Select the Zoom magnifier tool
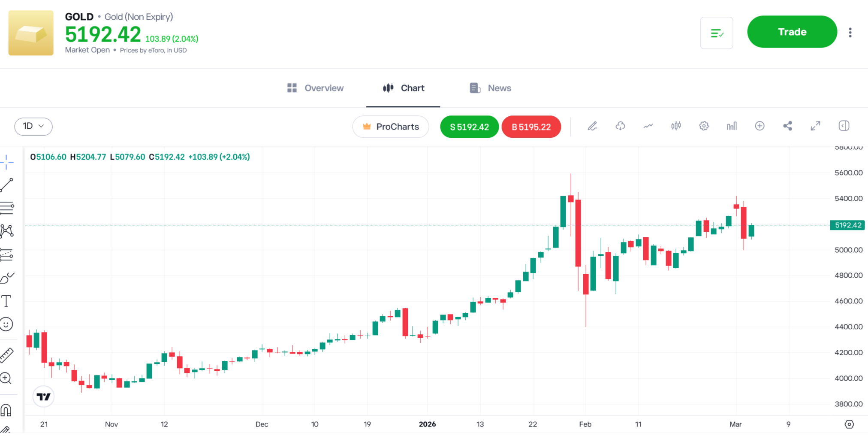Image resolution: width=868 pixels, height=442 pixels. pos(7,378)
